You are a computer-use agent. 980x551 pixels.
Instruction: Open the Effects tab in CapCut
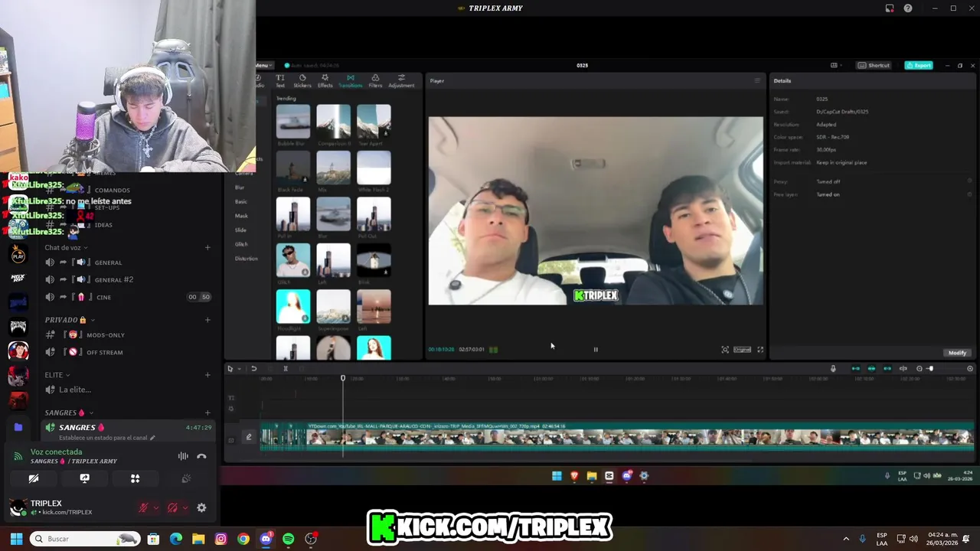tap(325, 80)
